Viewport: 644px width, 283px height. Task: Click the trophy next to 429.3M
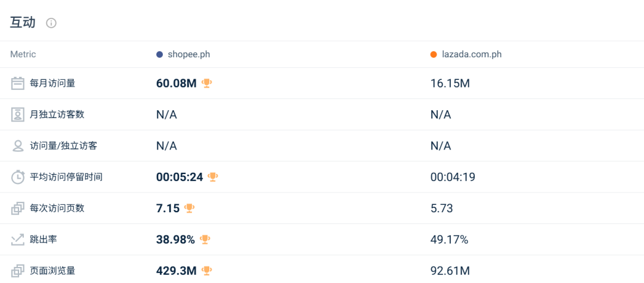(x=207, y=271)
